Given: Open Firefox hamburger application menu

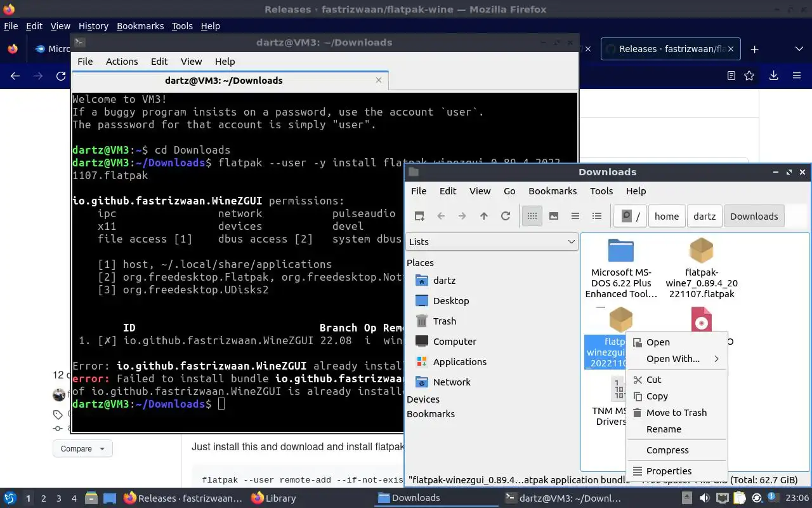Looking at the screenshot, I should pos(797,76).
